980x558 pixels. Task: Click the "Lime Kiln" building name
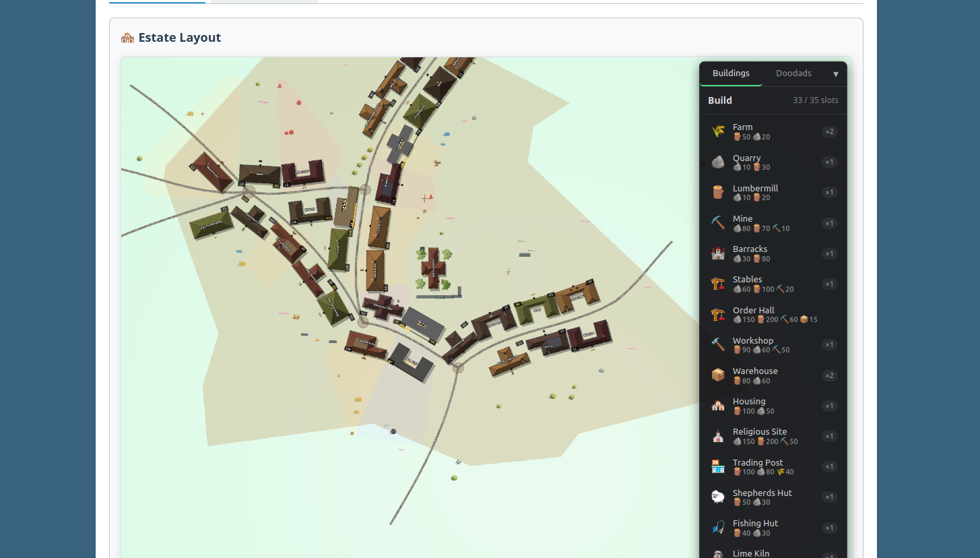click(x=751, y=553)
